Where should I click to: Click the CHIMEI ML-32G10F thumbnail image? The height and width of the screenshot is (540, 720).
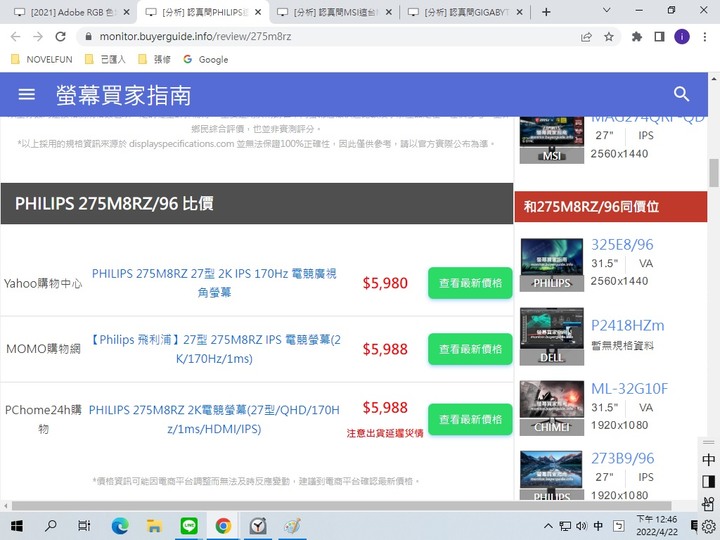552,408
